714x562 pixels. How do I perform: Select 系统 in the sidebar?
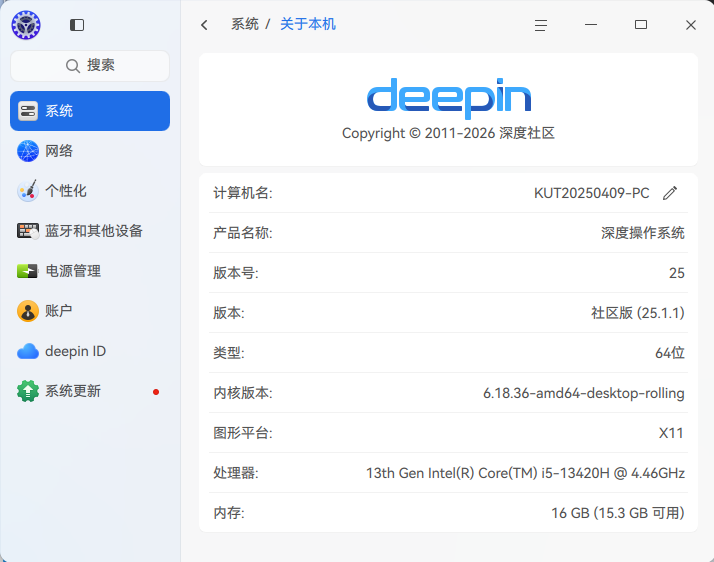tap(90, 111)
